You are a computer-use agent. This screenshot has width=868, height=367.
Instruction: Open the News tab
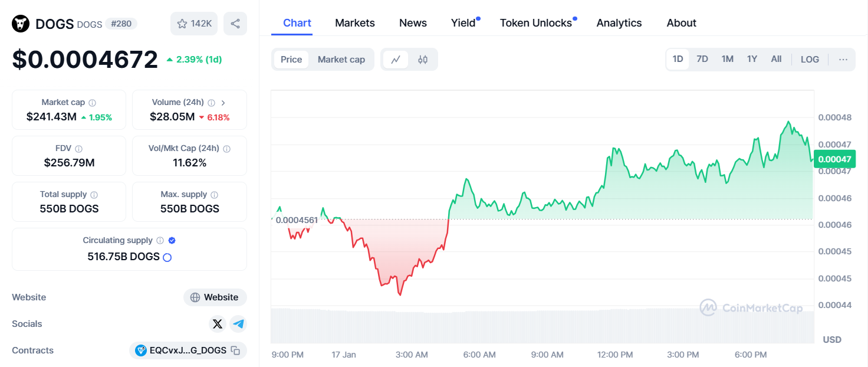click(x=413, y=23)
